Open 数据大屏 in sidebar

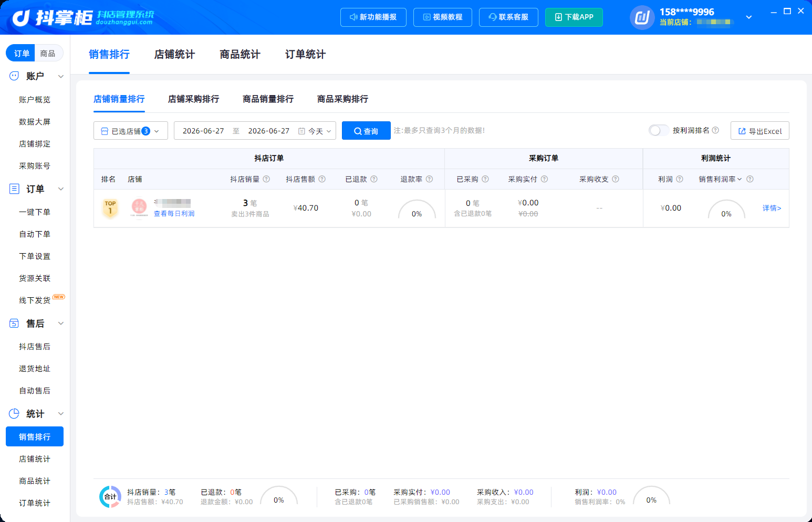pos(35,122)
